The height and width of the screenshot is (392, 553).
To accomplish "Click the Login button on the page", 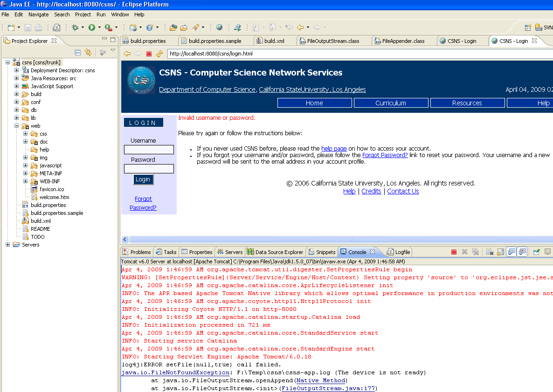I will tap(143, 179).
